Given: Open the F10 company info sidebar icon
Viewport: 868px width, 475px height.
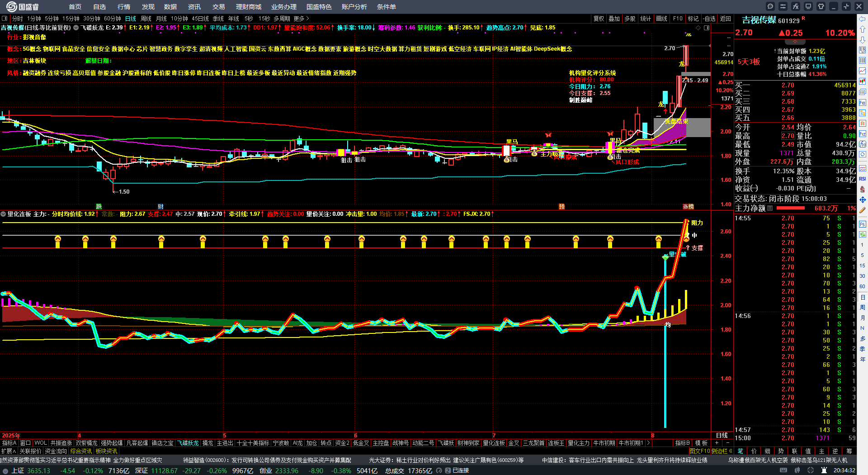Looking at the screenshot, I should [863, 103].
